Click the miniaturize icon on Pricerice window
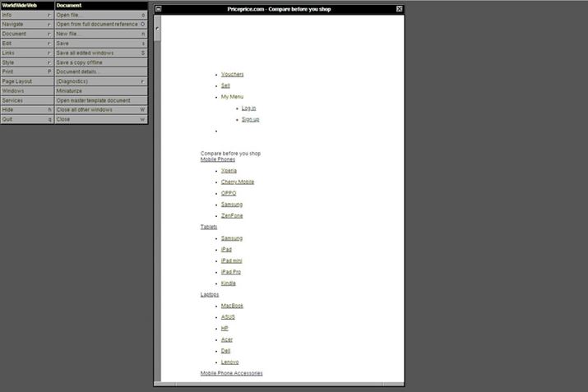Screen dimensions: 588x392 [x=159, y=9]
